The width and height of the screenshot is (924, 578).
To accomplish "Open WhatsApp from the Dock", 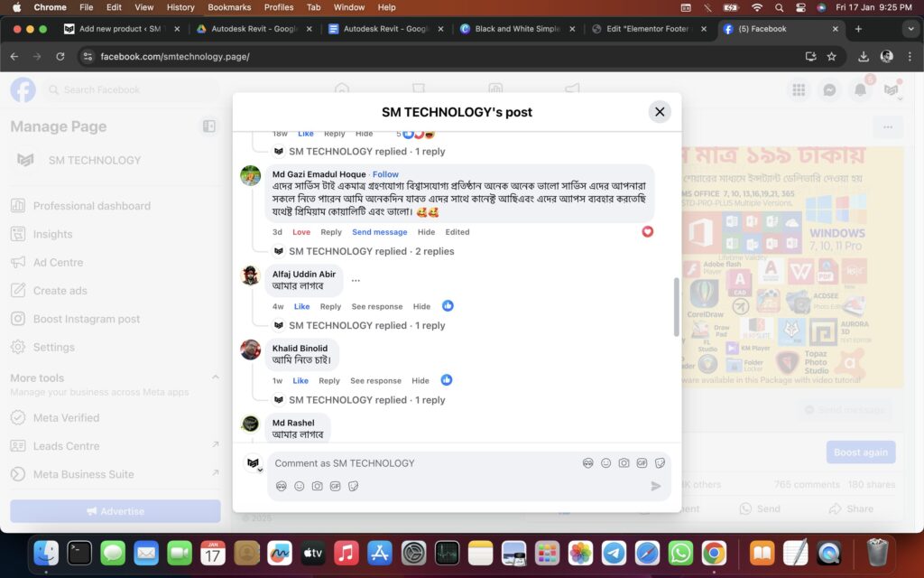I will pyautogui.click(x=680, y=553).
